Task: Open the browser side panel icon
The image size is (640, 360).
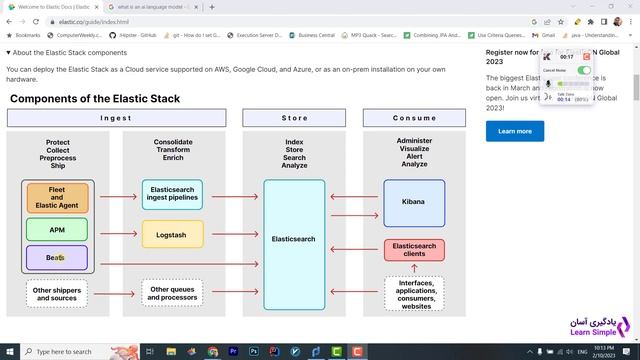Action: point(604,22)
